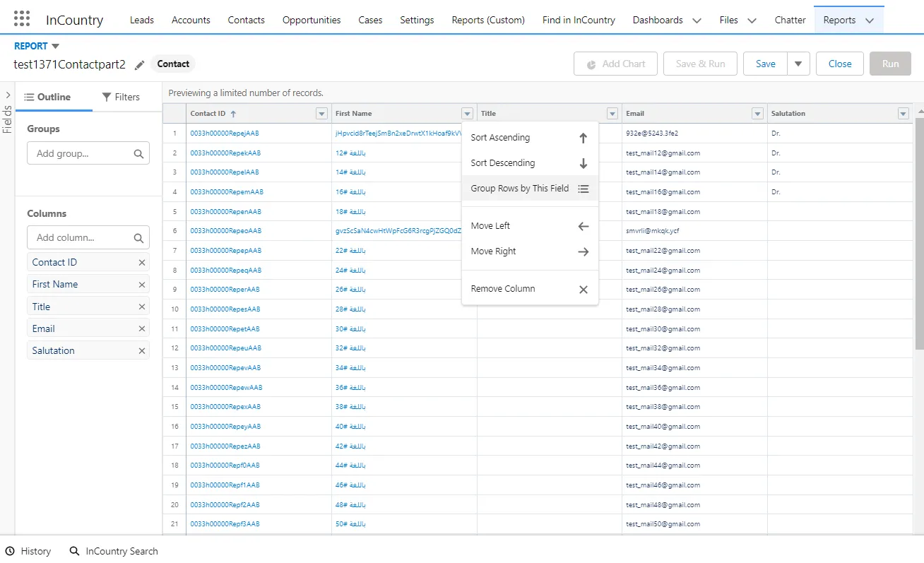Switch to the Filters tab
Viewport: 924px width, 563px height.
121,97
